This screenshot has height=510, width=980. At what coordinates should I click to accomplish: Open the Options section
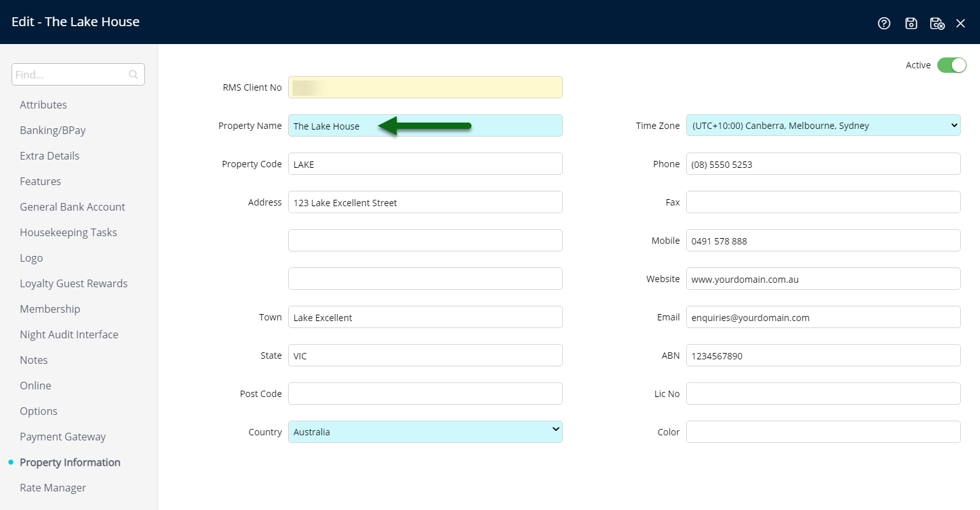[x=38, y=411]
